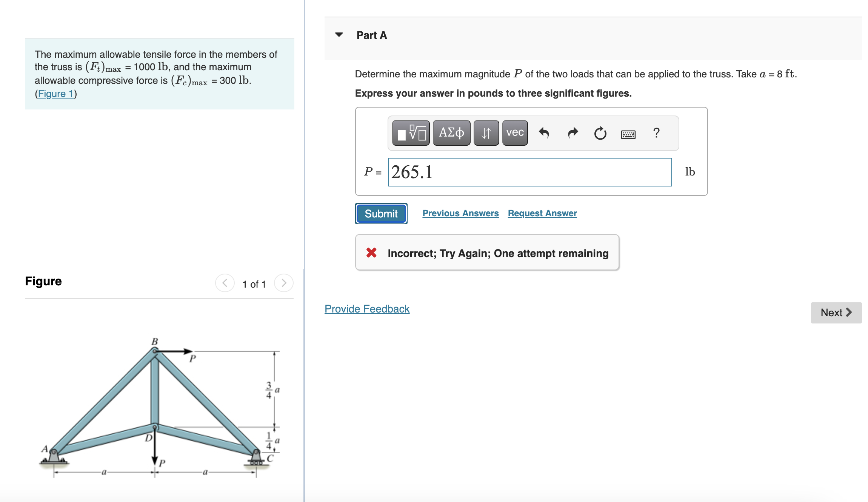Open the math template palette icon
The image size is (868, 502).
pos(410,133)
